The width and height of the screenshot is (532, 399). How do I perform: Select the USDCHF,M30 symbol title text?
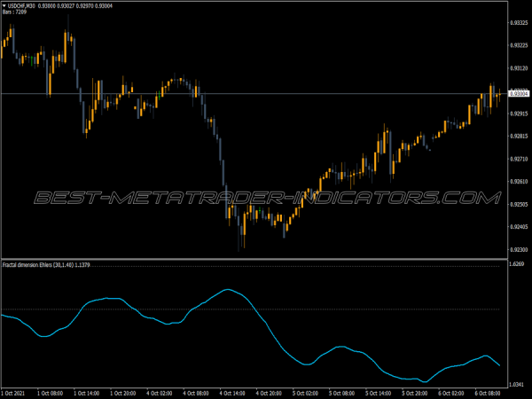tap(21, 6)
